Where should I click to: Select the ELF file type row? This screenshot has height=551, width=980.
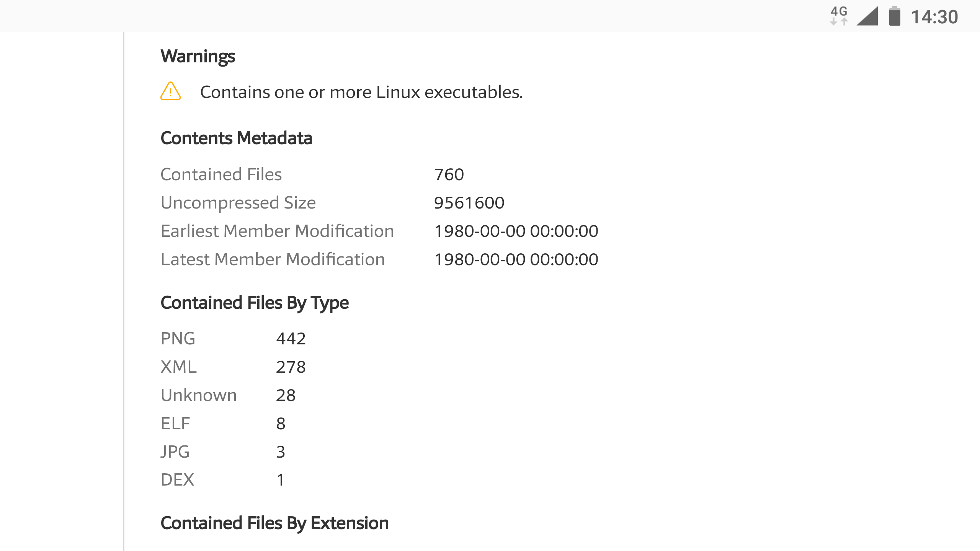click(x=223, y=424)
